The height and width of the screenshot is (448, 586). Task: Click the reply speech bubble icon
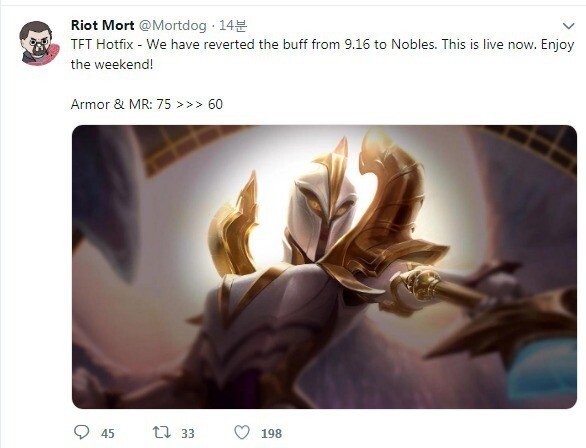[x=81, y=432]
